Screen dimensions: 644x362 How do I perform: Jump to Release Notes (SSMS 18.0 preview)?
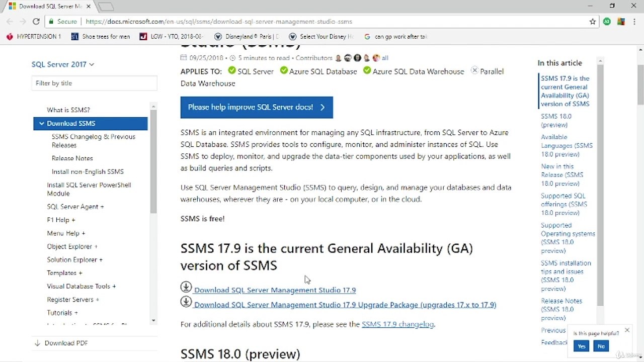click(561, 309)
